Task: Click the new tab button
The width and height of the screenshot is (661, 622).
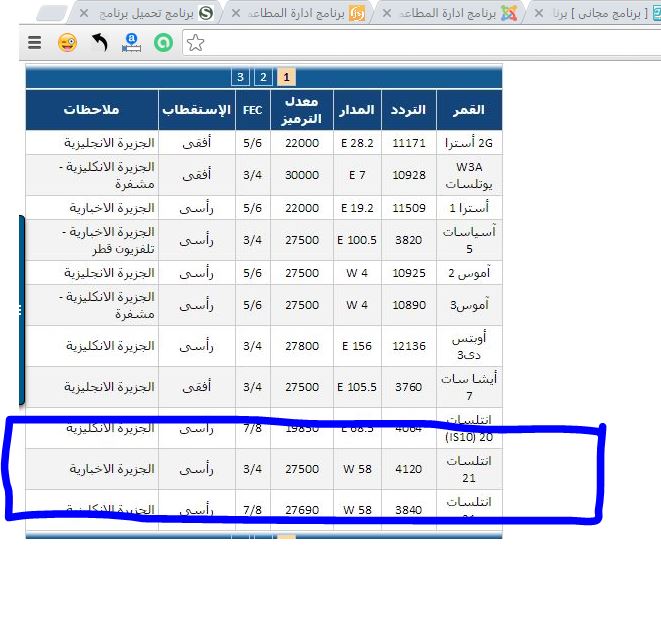Action: [51, 13]
